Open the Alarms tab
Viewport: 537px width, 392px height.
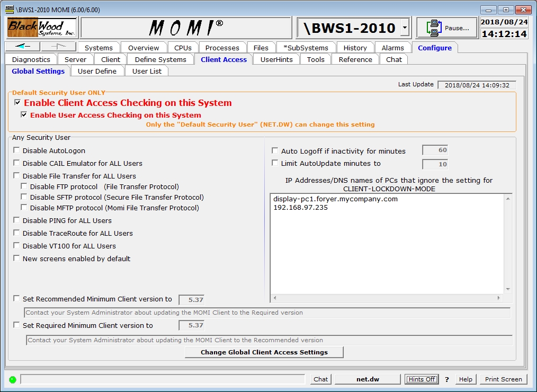pos(392,48)
